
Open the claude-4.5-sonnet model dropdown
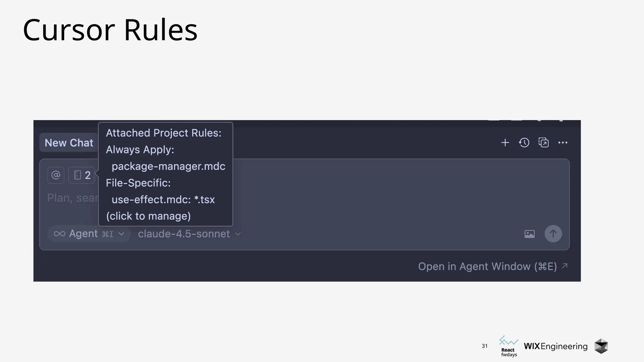coord(184,234)
